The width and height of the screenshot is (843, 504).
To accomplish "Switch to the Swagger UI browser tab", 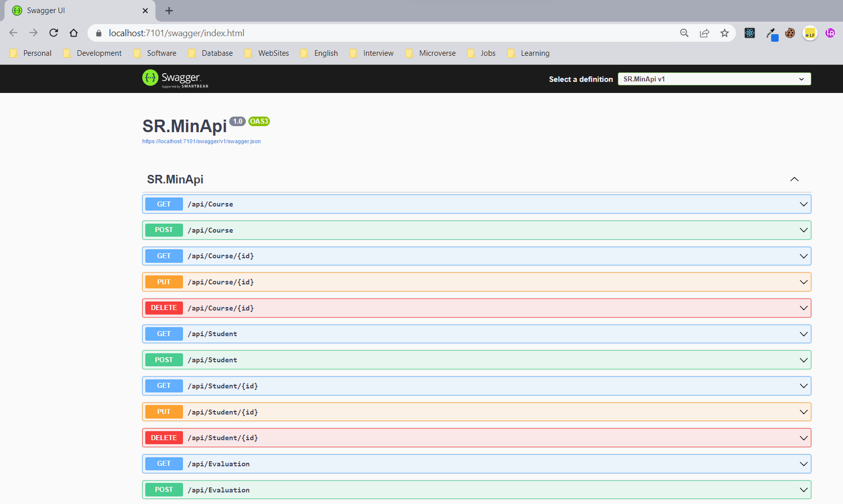I will [60, 10].
